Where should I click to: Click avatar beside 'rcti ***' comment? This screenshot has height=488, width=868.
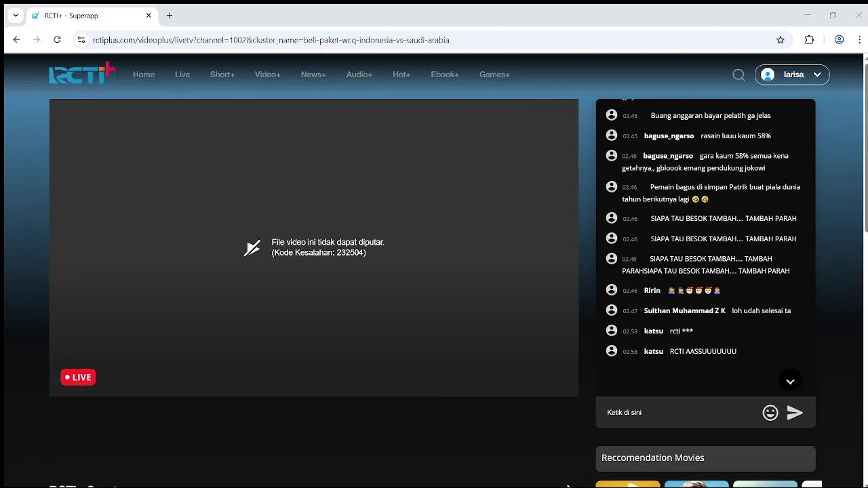click(612, 331)
